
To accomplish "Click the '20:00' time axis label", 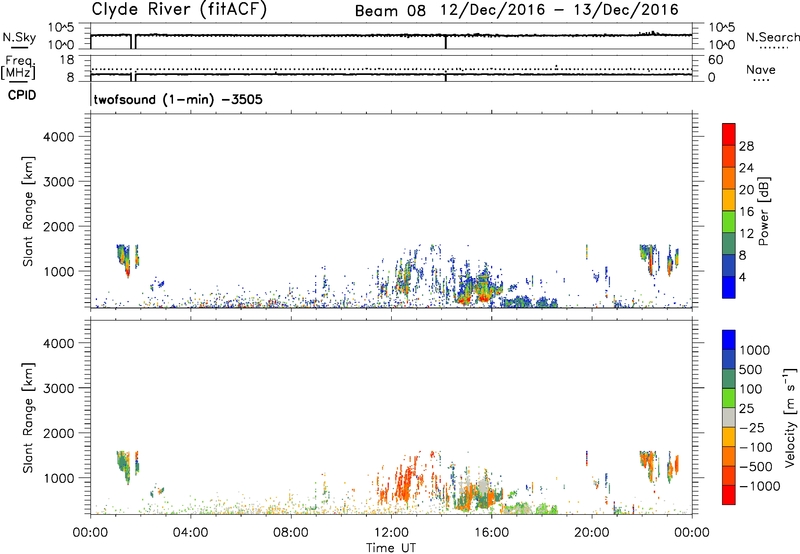I will pyautogui.click(x=592, y=533).
